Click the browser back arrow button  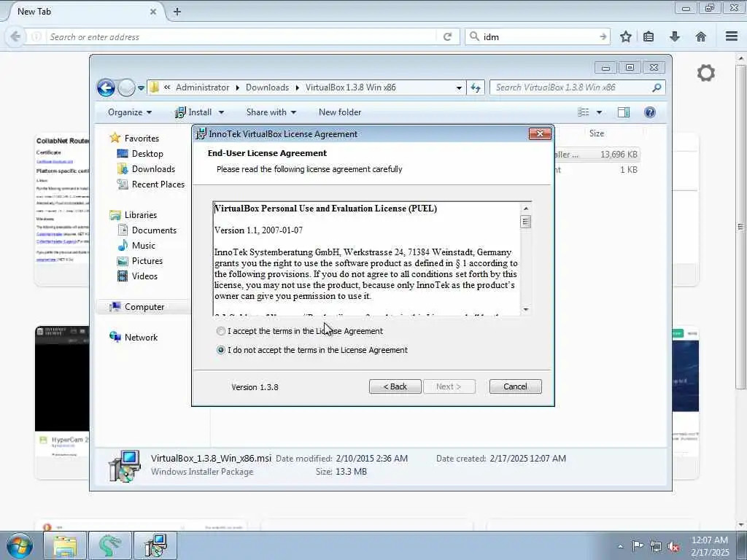[15, 36]
